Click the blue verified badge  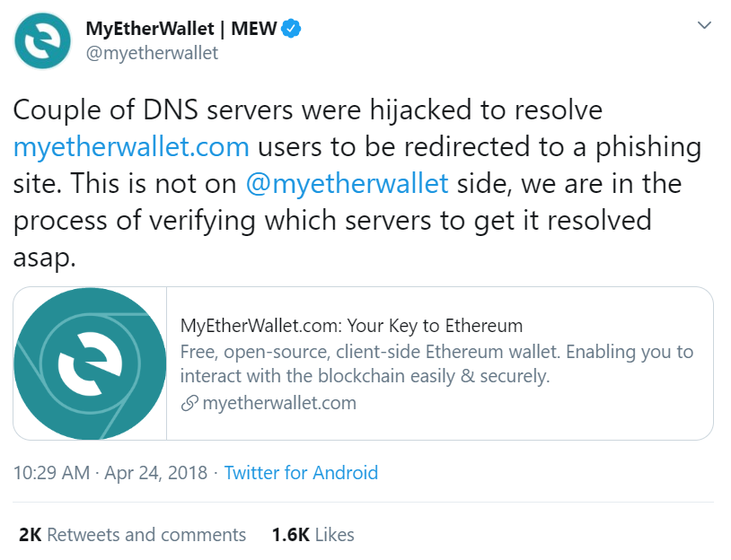coord(292,29)
